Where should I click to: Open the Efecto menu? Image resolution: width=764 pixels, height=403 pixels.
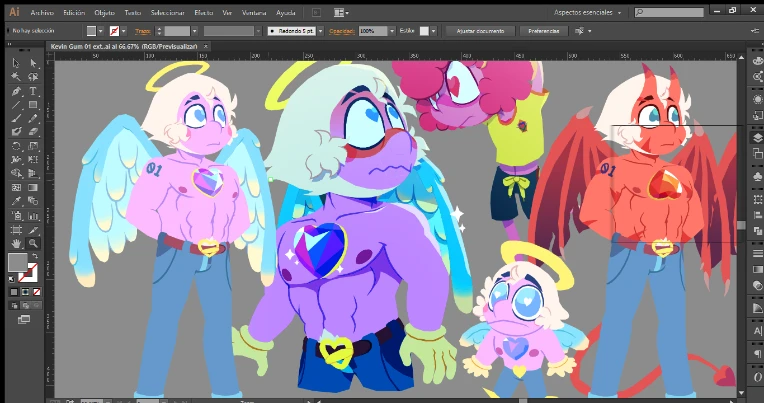click(204, 13)
